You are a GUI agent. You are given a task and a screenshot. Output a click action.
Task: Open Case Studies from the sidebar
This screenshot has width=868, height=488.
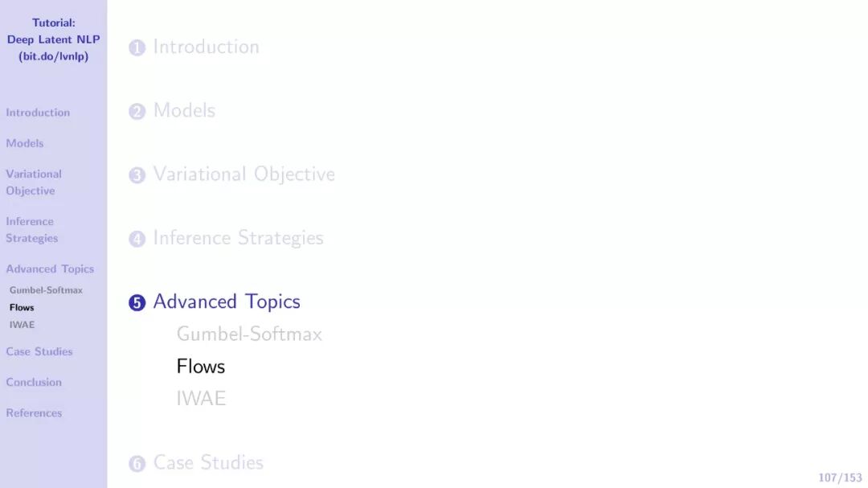pos(39,351)
